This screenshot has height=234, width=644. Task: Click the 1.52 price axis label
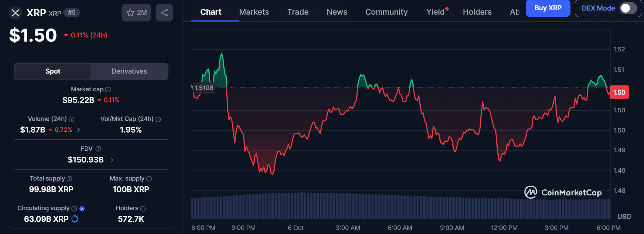pyautogui.click(x=619, y=49)
